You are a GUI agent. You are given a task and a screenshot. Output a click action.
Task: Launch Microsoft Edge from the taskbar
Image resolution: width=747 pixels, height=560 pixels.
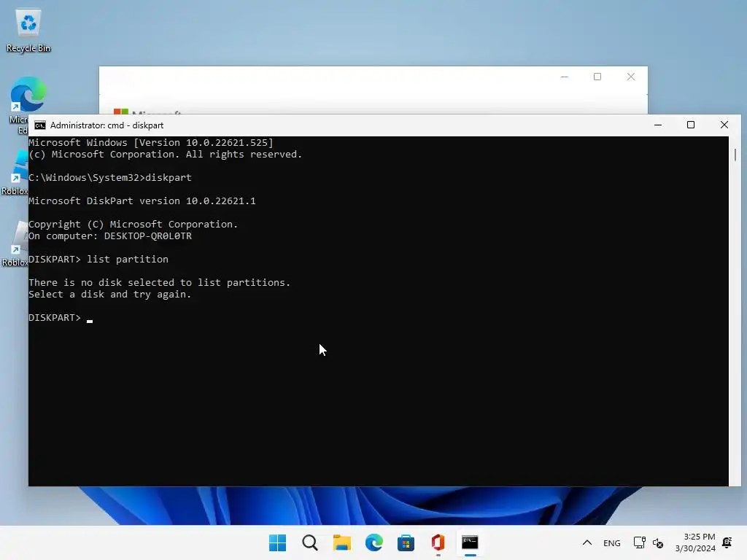point(374,542)
